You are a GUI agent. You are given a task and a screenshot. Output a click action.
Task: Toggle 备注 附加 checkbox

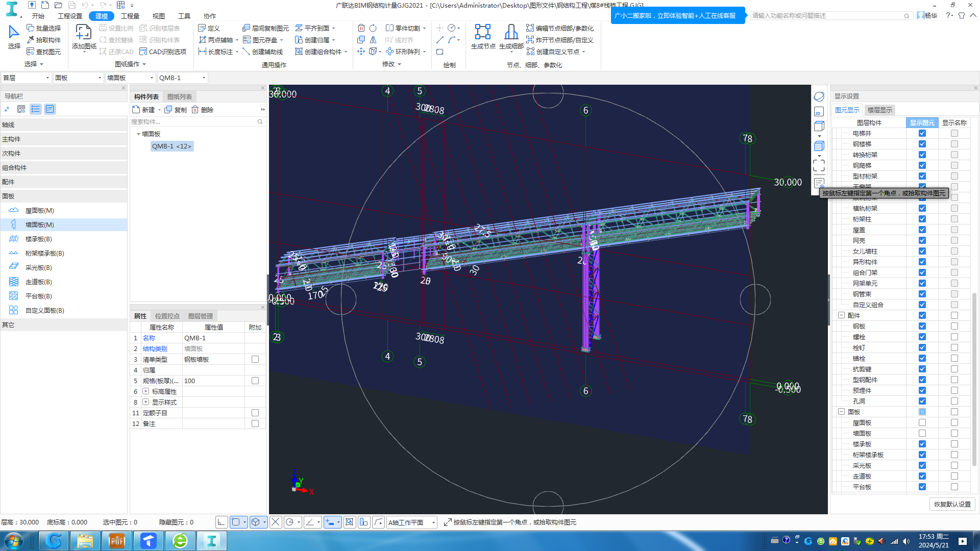[255, 423]
